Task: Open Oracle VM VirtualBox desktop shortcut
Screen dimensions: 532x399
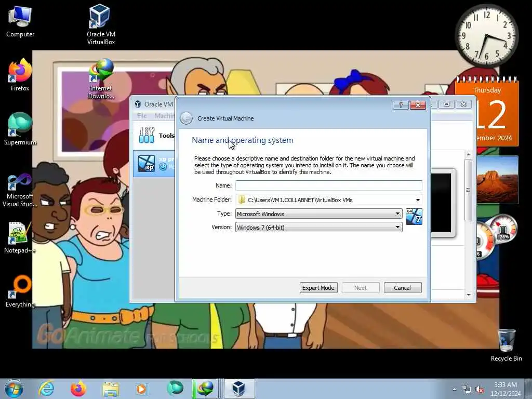Action: pyautogui.click(x=101, y=24)
